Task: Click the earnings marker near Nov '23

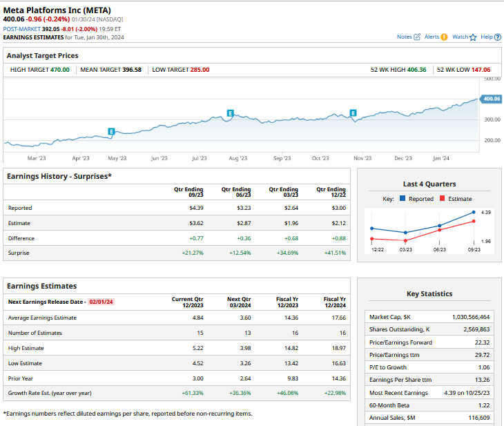Action: [x=353, y=113]
